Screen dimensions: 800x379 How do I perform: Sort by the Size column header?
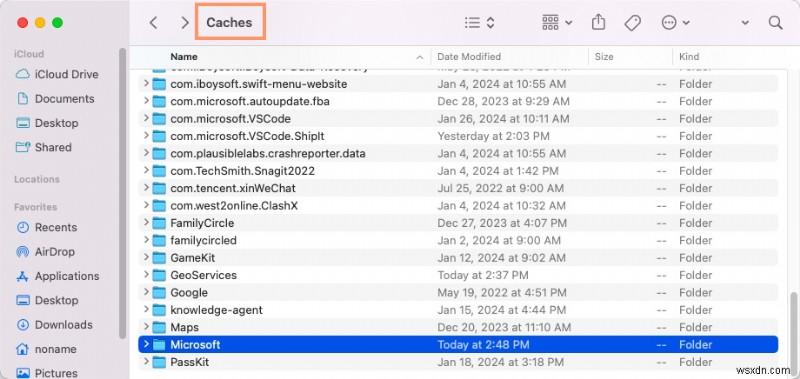[604, 57]
